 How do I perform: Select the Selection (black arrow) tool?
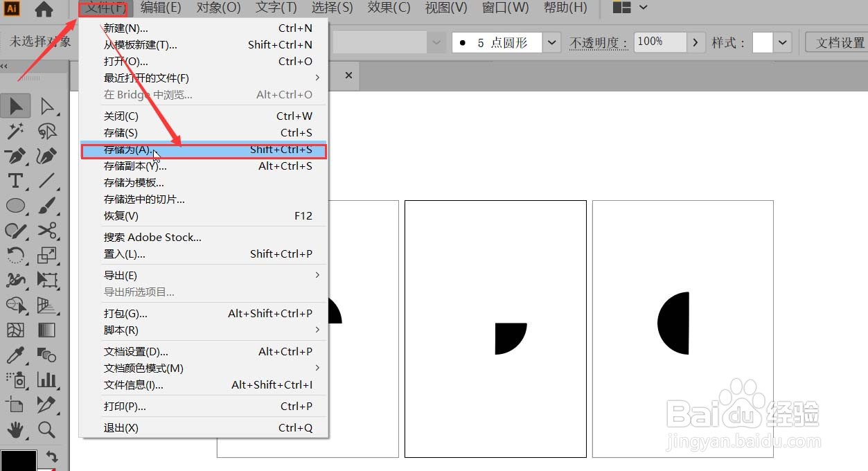[x=16, y=106]
